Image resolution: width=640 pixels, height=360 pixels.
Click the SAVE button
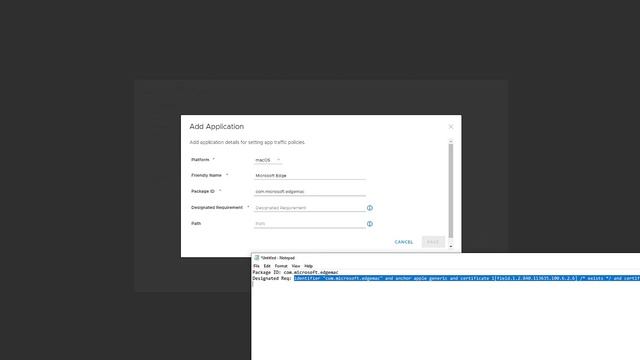click(433, 242)
